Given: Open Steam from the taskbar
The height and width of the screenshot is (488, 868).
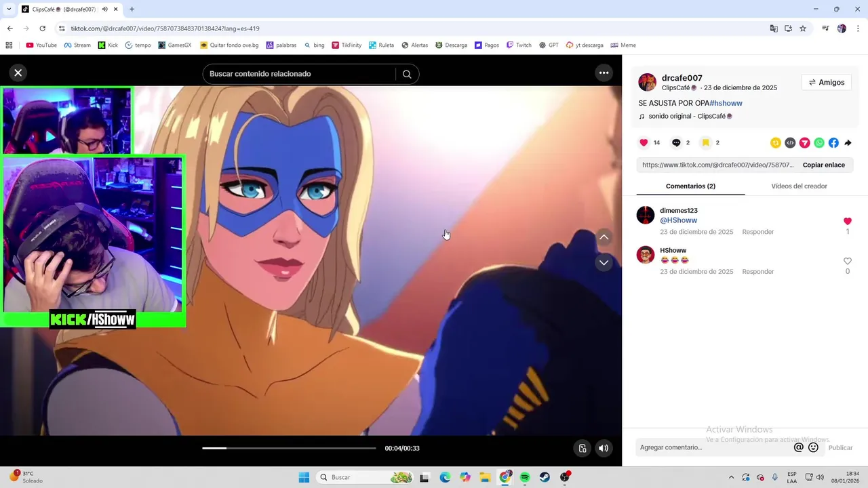Looking at the screenshot, I should click(545, 477).
